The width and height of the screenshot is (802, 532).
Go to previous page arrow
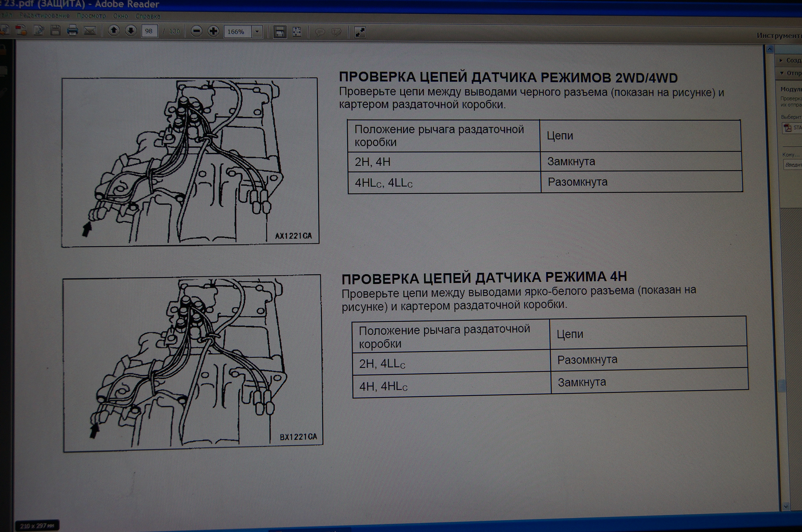coord(114,31)
